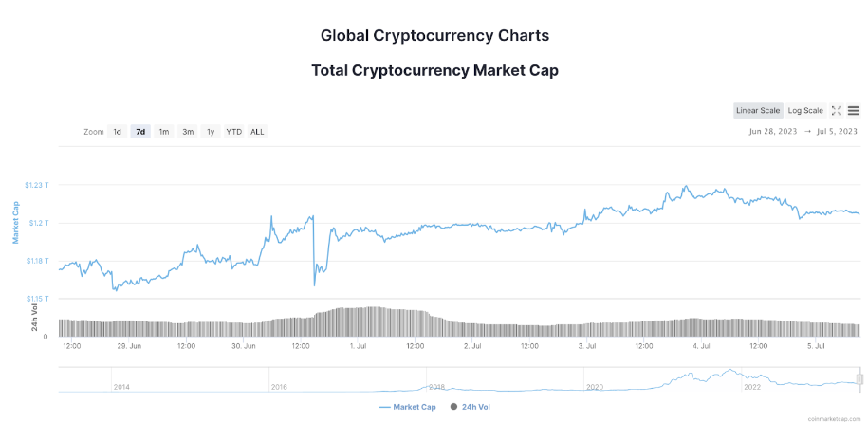Screen dimensions: 868x422
Task: Edit the Jul 5, 2023 end date
Action: click(x=836, y=132)
